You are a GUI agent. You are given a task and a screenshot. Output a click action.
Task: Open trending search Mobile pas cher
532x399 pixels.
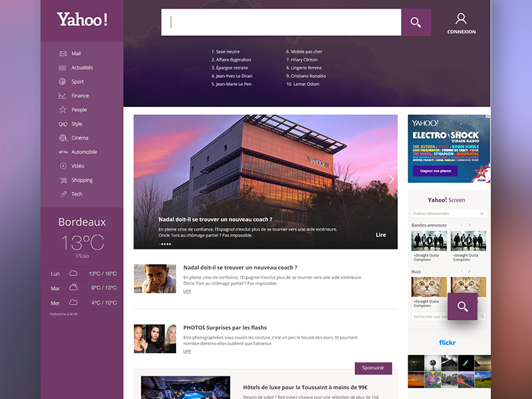(305, 52)
